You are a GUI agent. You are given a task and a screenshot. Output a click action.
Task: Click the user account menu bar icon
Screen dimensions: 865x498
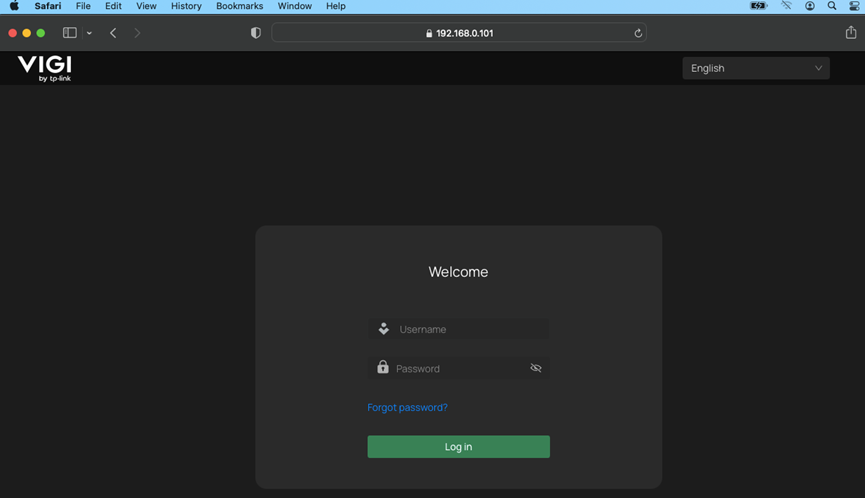click(810, 6)
